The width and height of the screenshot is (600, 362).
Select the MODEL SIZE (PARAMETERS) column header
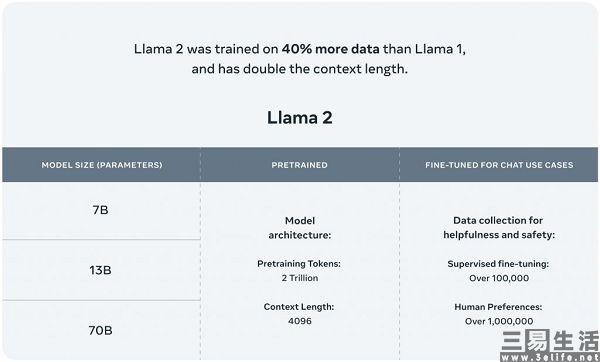pos(102,165)
